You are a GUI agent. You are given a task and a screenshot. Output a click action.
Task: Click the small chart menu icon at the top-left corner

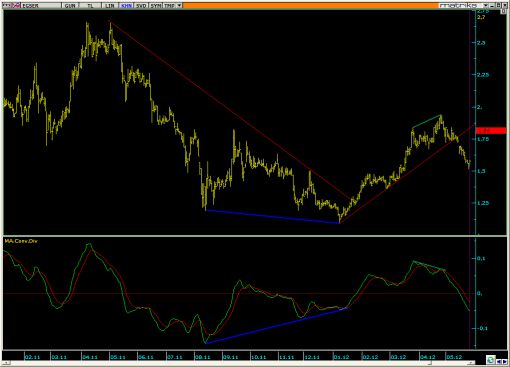tap(7, 6)
